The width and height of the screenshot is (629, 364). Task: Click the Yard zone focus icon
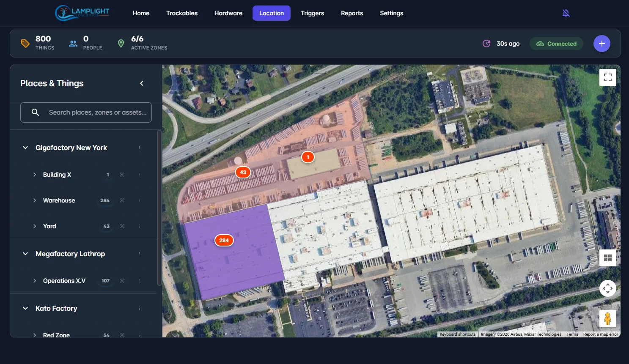(122, 226)
